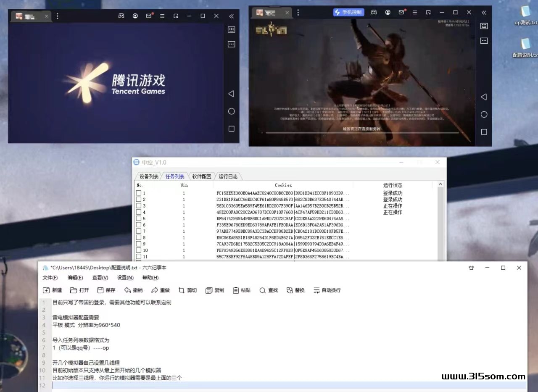The image size is (538, 392).
Task: Switch to 设备列表 tab
Action: (149, 176)
